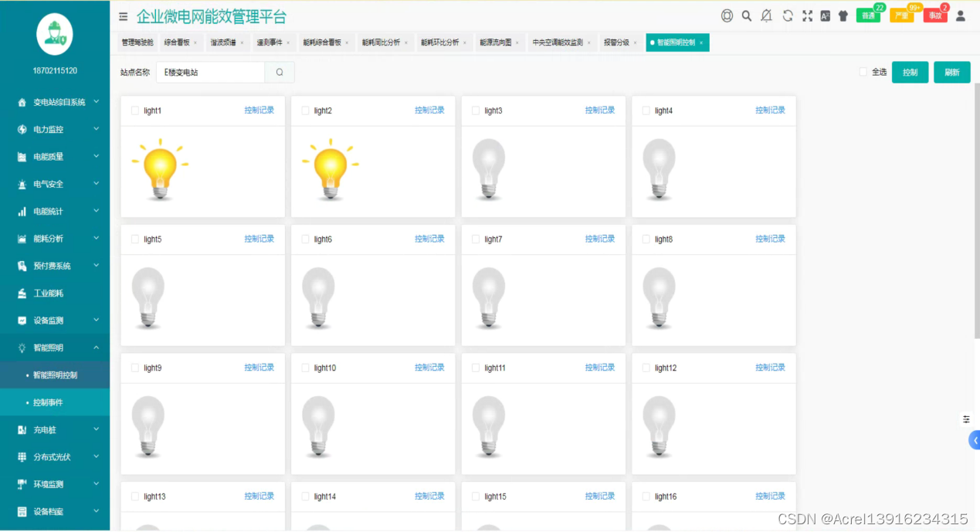Open the help lifebuoy icon in header
This screenshot has height=532, width=980.
tap(727, 15)
